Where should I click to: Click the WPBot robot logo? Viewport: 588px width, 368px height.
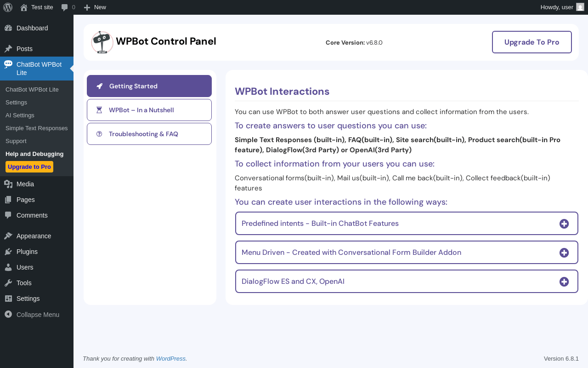coord(102,42)
